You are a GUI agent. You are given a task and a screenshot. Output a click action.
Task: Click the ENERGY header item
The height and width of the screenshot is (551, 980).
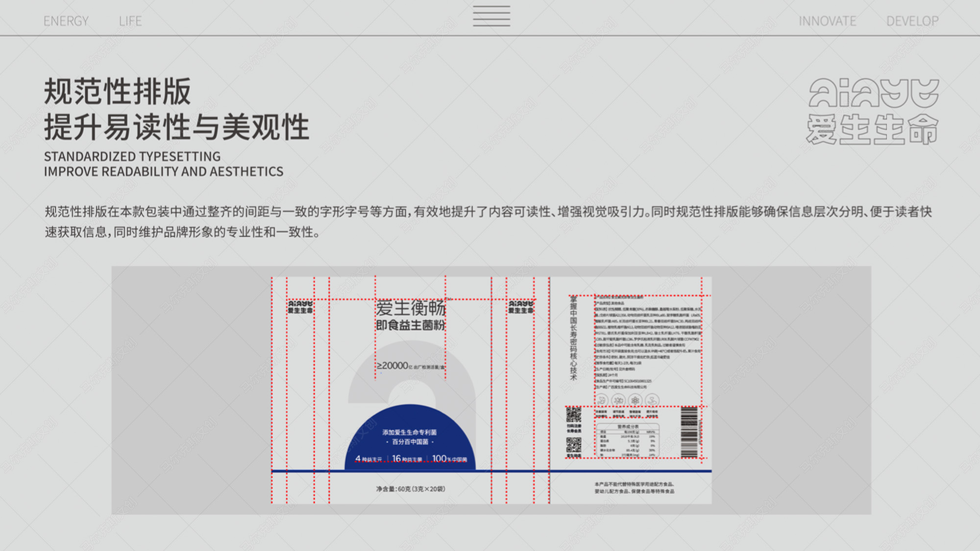[66, 21]
